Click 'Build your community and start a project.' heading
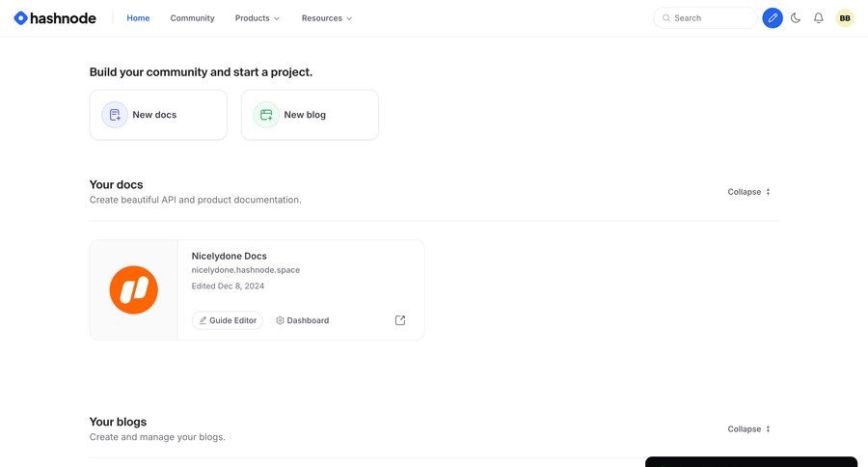 click(201, 72)
